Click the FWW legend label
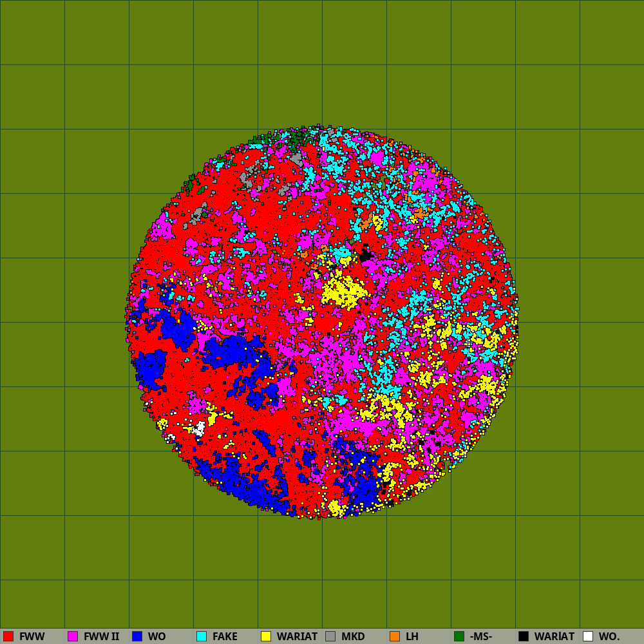The image size is (644, 644). point(32,637)
